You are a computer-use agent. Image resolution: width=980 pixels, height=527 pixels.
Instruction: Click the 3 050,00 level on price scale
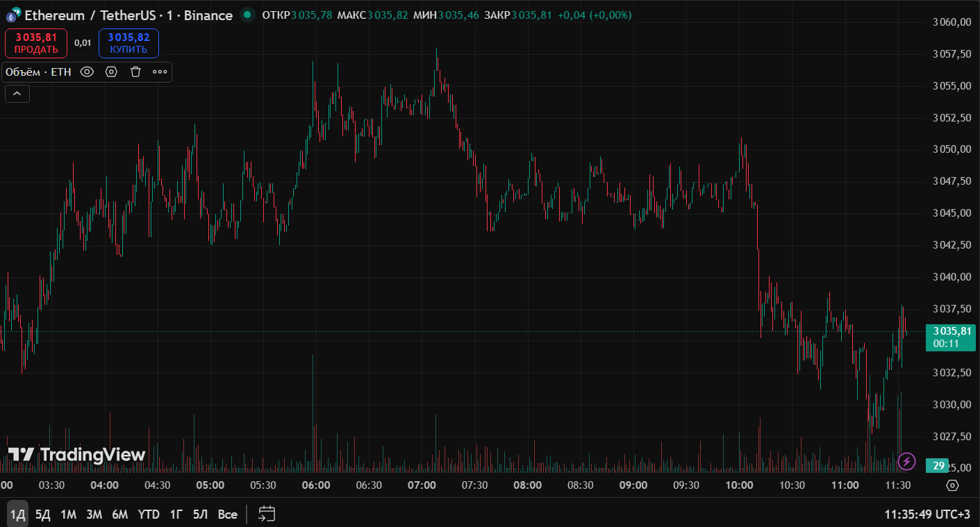(x=951, y=149)
